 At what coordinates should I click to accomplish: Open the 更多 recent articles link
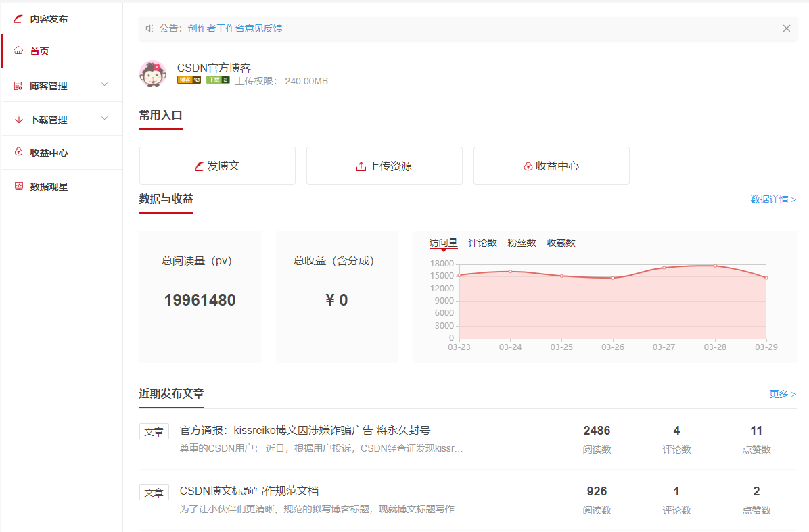pos(783,394)
